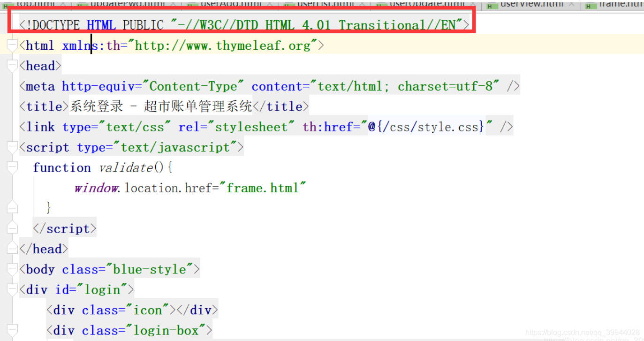
Task: Click the div class icon line
Action: [132, 310]
